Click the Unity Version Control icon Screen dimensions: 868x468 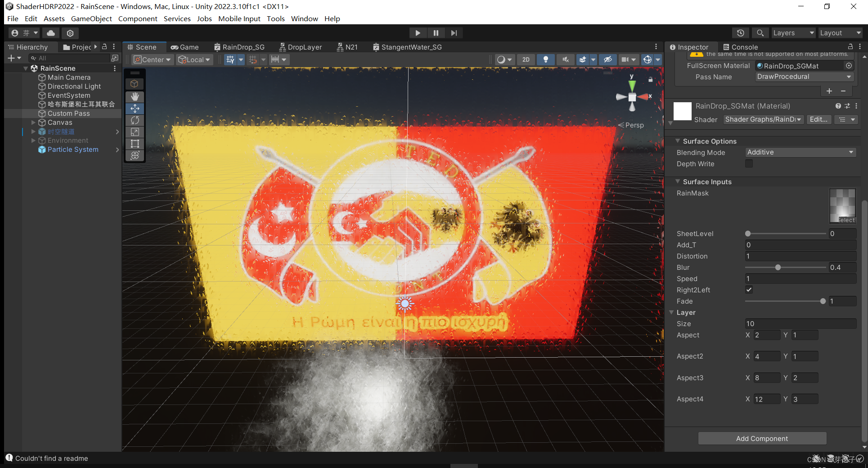point(70,33)
